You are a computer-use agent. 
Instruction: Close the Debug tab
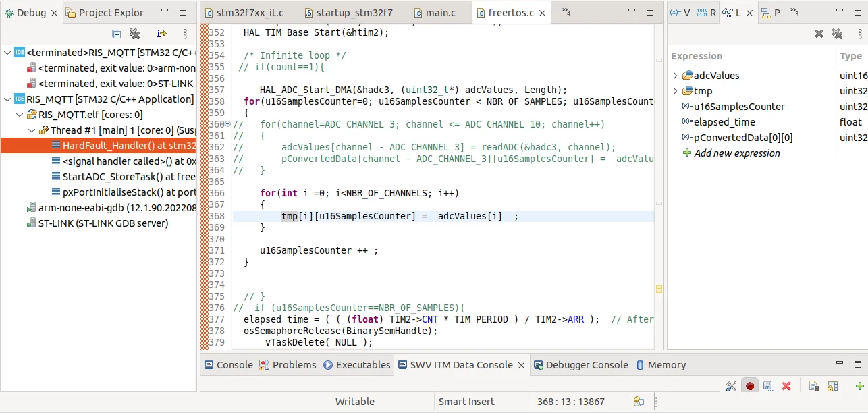pos(54,13)
